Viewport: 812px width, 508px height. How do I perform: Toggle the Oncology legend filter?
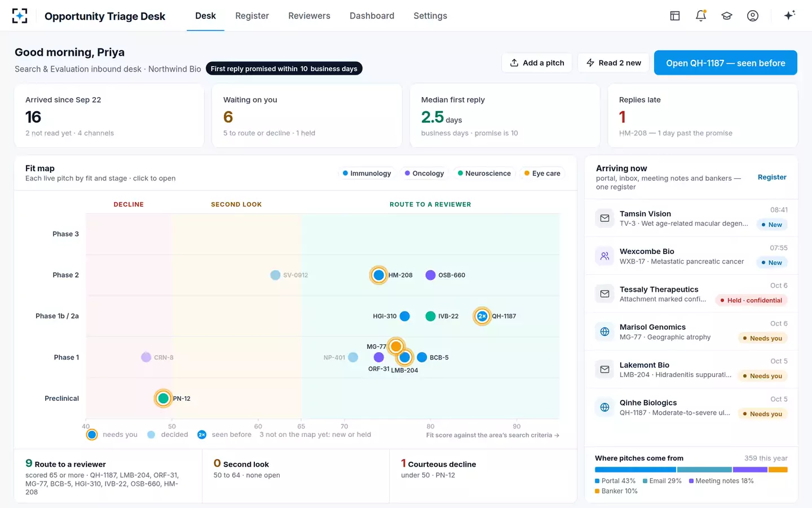424,173
